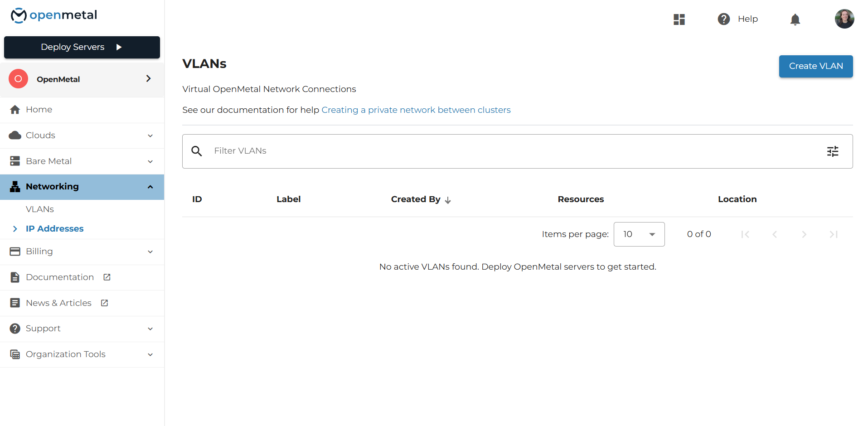Image resolution: width=868 pixels, height=426 pixels.
Task: Open the OpenMetal organization switcher arrow
Action: [x=148, y=78]
